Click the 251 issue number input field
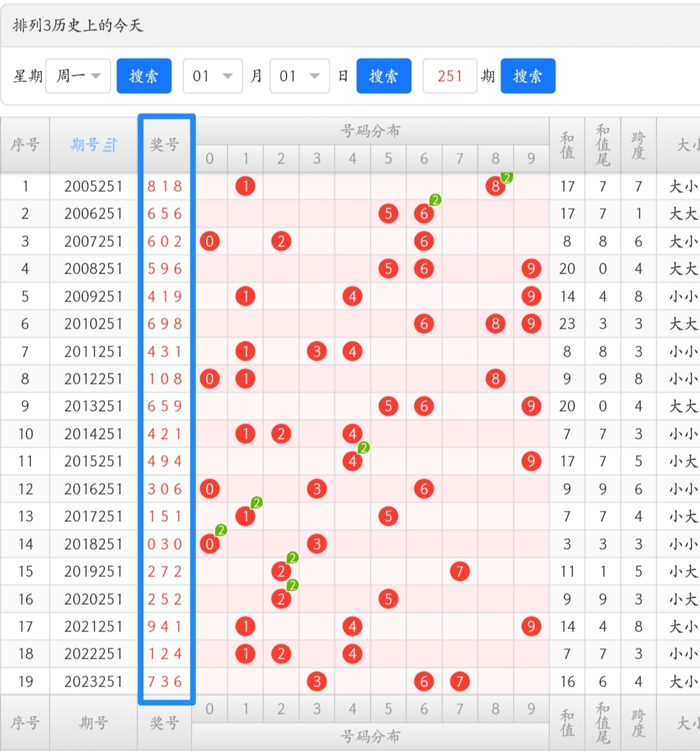Image resolution: width=700 pixels, height=754 pixels. click(x=450, y=76)
